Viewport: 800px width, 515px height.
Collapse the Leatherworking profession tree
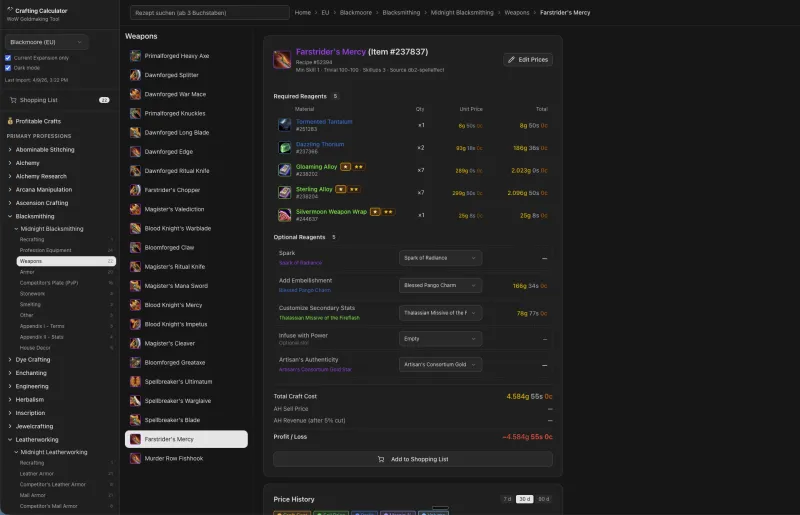[x=10, y=439]
